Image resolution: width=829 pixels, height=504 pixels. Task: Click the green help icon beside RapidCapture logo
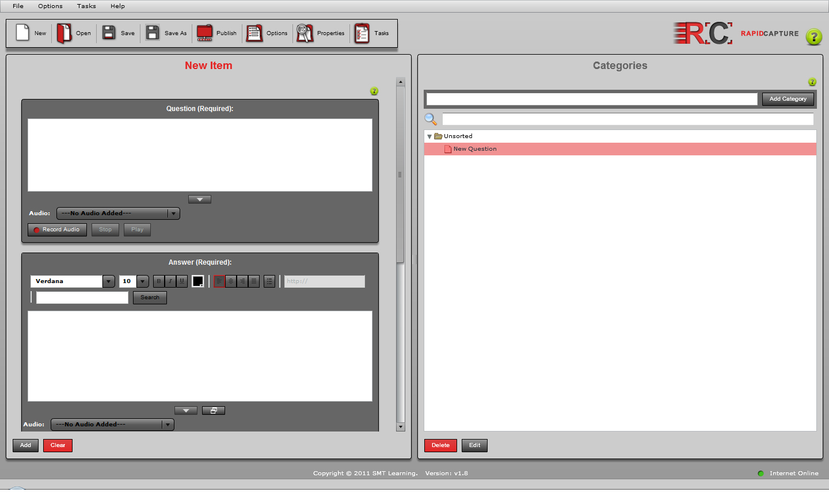point(813,37)
